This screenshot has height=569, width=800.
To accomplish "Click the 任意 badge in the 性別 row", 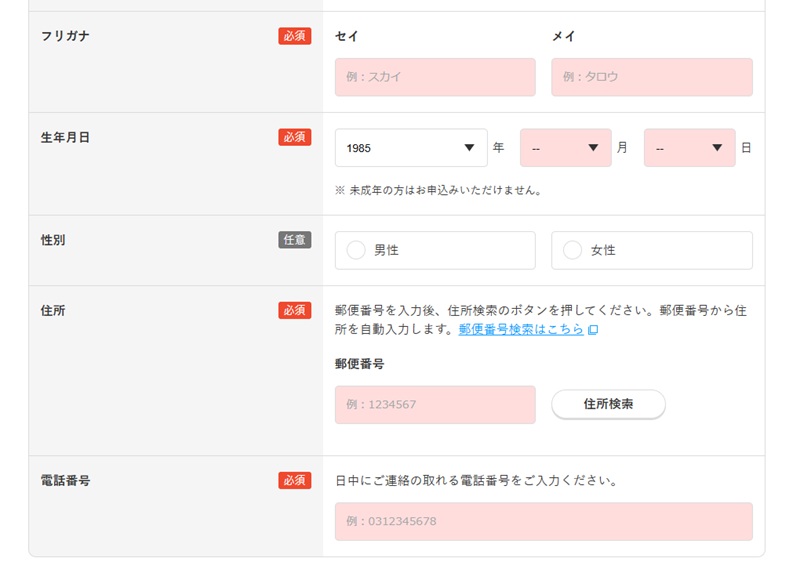I will click(x=295, y=240).
